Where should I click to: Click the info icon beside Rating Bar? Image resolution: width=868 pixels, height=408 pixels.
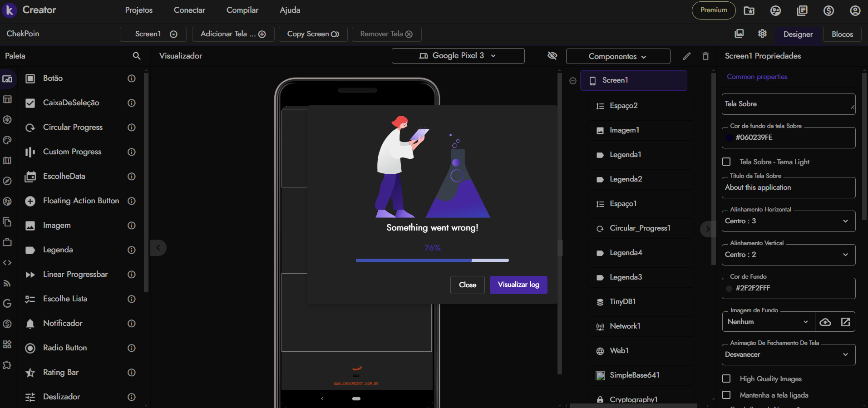click(132, 373)
